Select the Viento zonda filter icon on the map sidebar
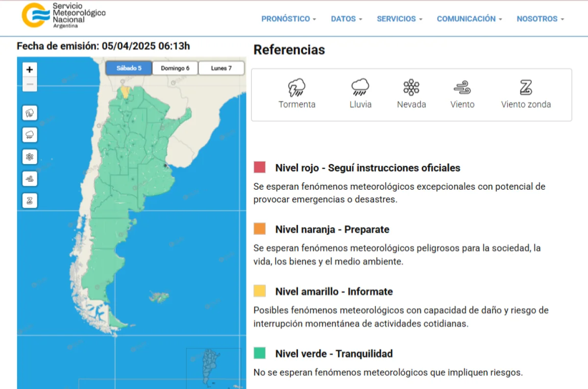 click(29, 200)
